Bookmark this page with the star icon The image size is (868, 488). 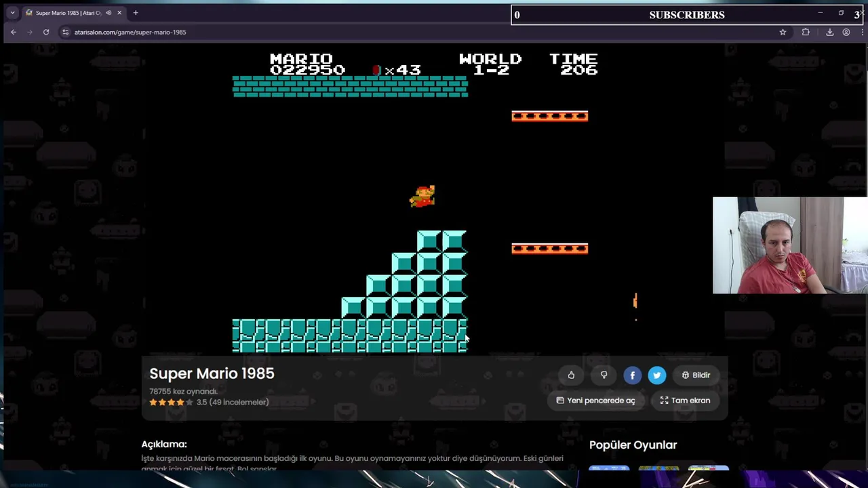783,32
